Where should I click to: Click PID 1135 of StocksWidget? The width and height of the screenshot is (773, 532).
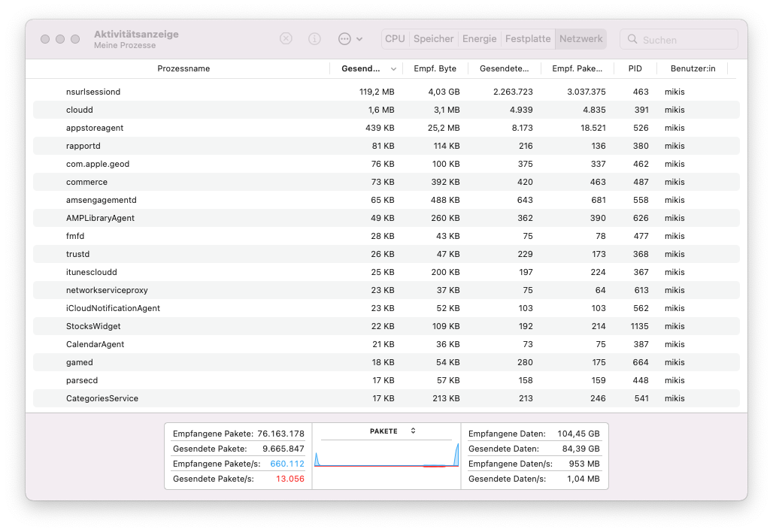point(639,326)
